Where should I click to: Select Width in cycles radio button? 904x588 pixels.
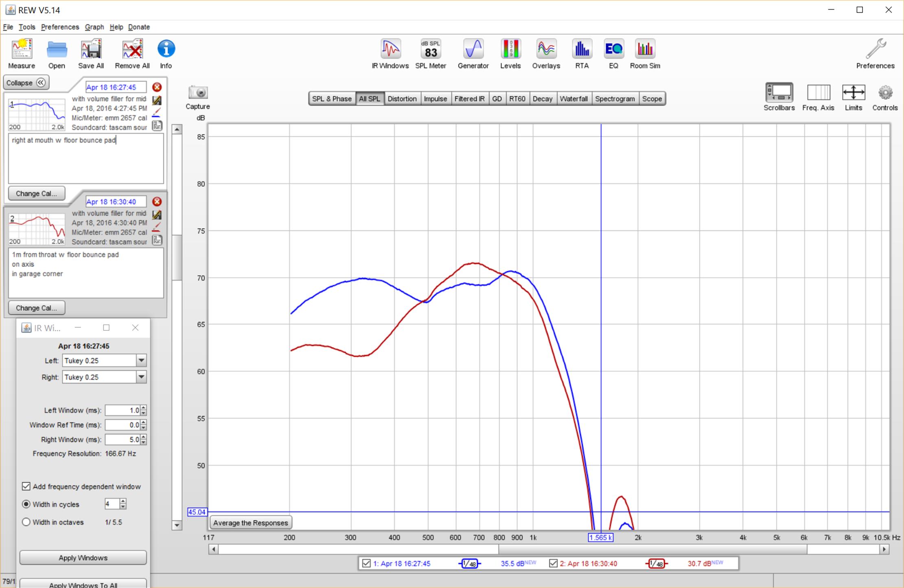[26, 504]
